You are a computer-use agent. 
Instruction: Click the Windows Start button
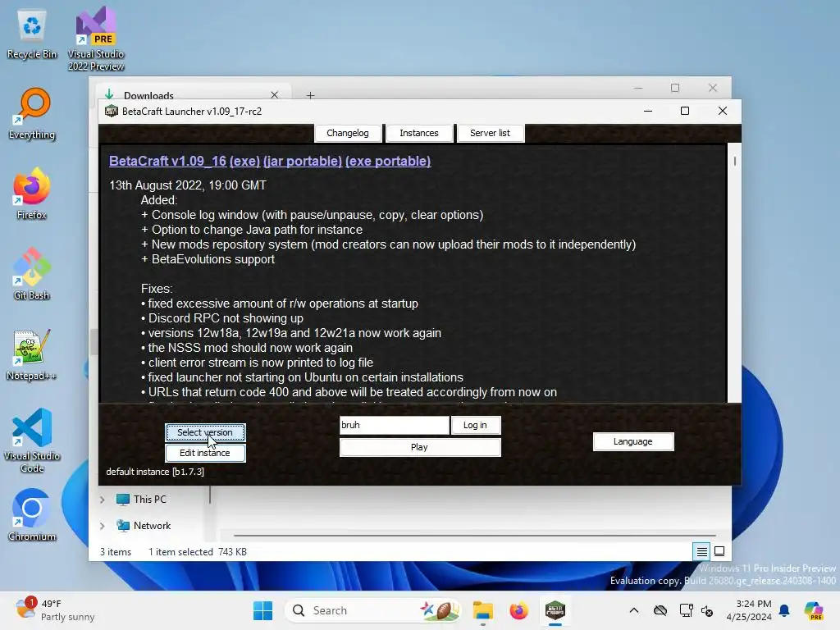coord(262,610)
